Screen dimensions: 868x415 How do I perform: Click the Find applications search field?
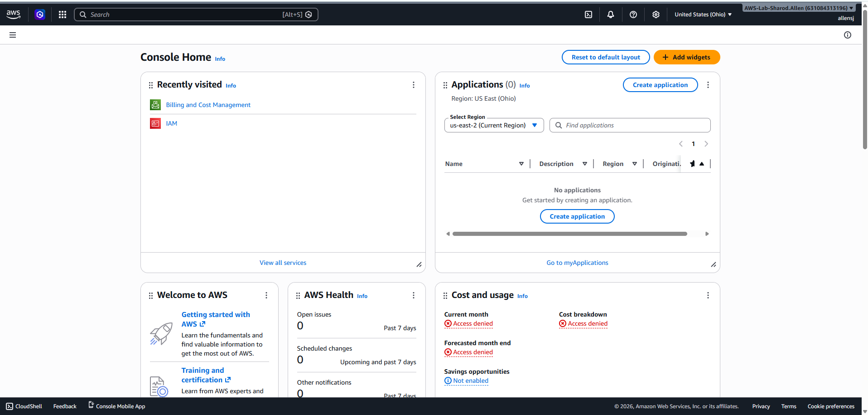(630, 125)
